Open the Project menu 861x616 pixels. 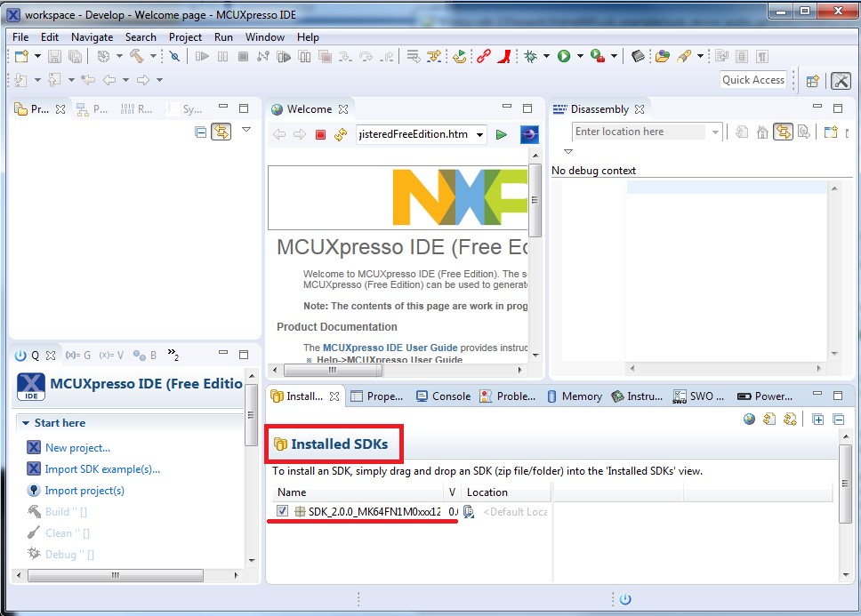click(x=185, y=37)
